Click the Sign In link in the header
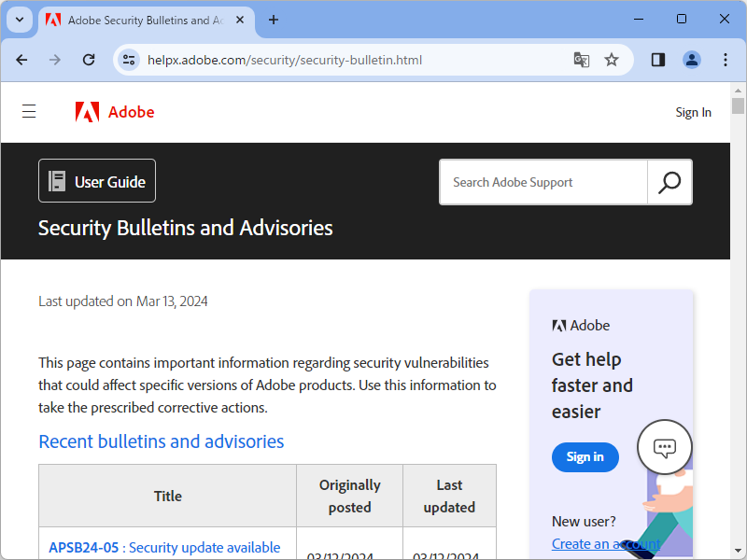Image resolution: width=747 pixels, height=560 pixels. (693, 112)
